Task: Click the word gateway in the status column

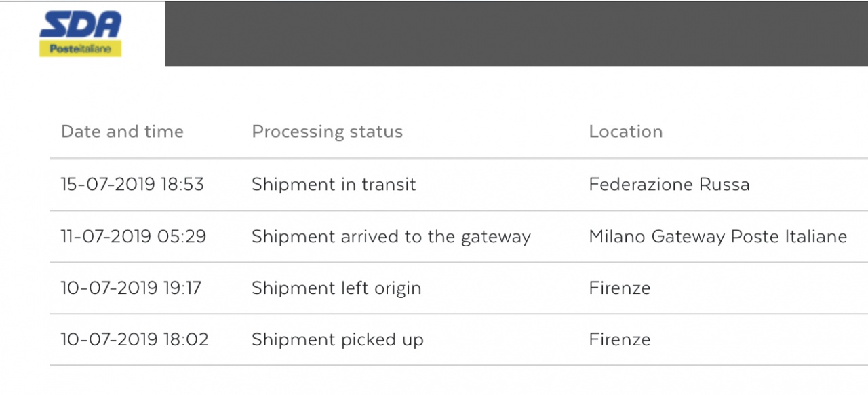Action: [x=496, y=238]
